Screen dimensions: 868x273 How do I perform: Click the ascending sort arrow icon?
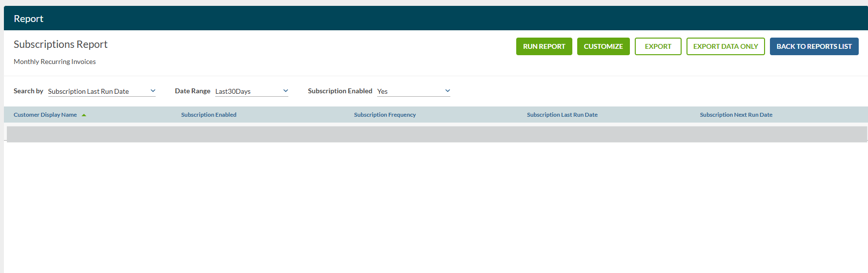click(x=84, y=115)
